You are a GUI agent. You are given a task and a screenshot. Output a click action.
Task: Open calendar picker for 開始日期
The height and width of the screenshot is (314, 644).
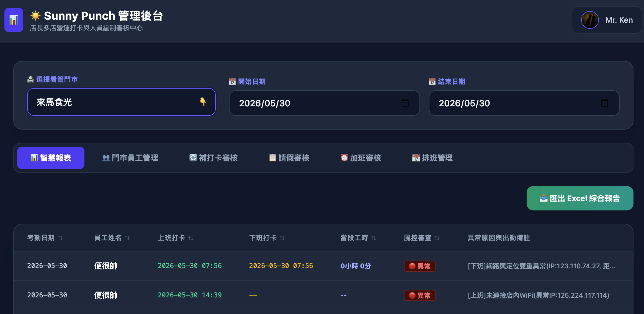pos(405,103)
